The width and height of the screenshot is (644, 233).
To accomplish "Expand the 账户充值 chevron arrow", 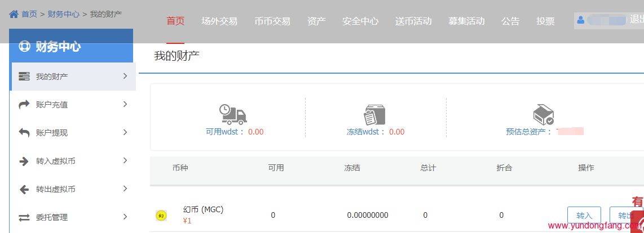I will coord(125,104).
